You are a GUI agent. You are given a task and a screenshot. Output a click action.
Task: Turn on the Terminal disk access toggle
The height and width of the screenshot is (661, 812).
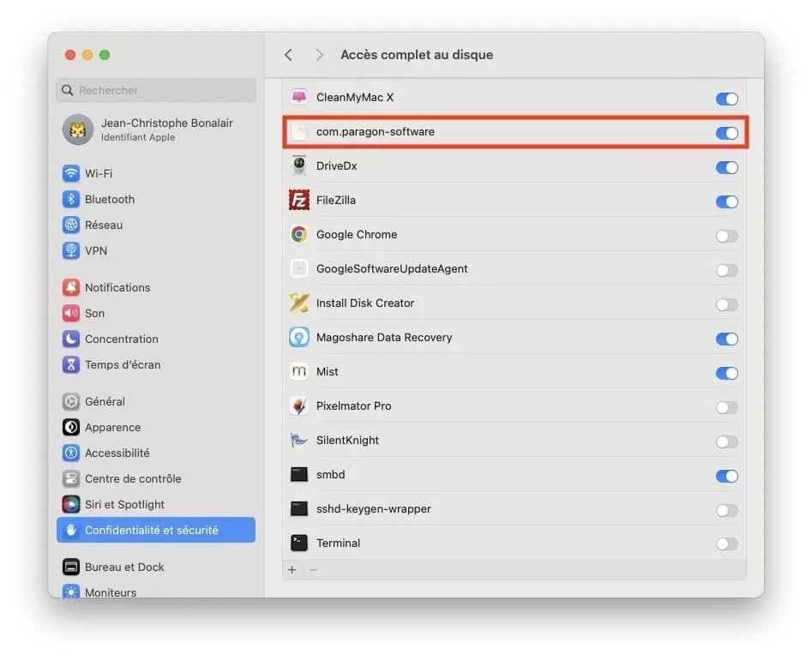[x=726, y=544]
